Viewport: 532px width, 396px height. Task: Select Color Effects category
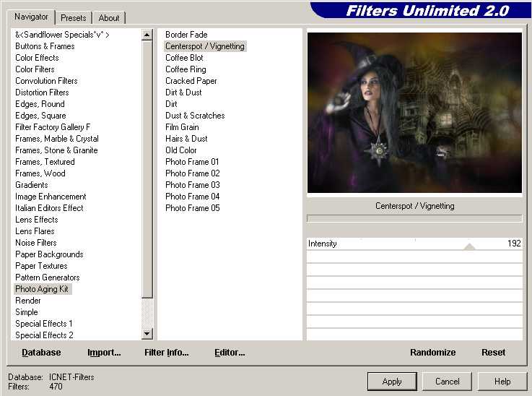[x=37, y=58]
